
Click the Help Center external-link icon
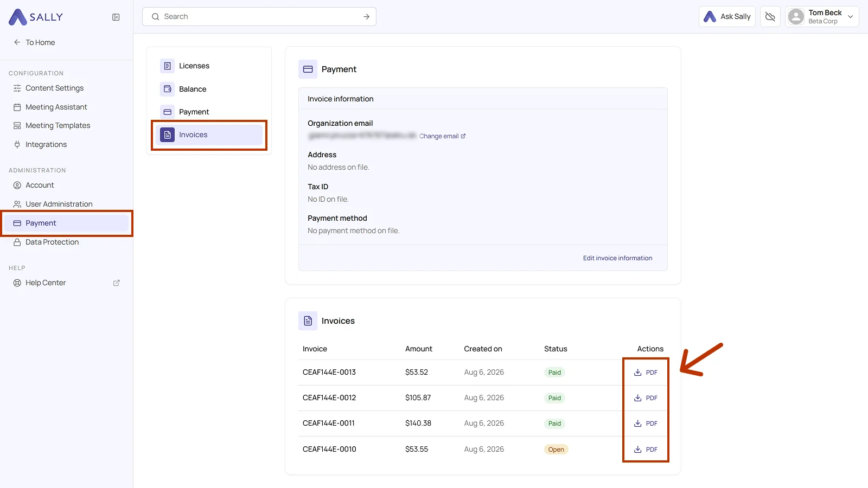[x=116, y=283]
